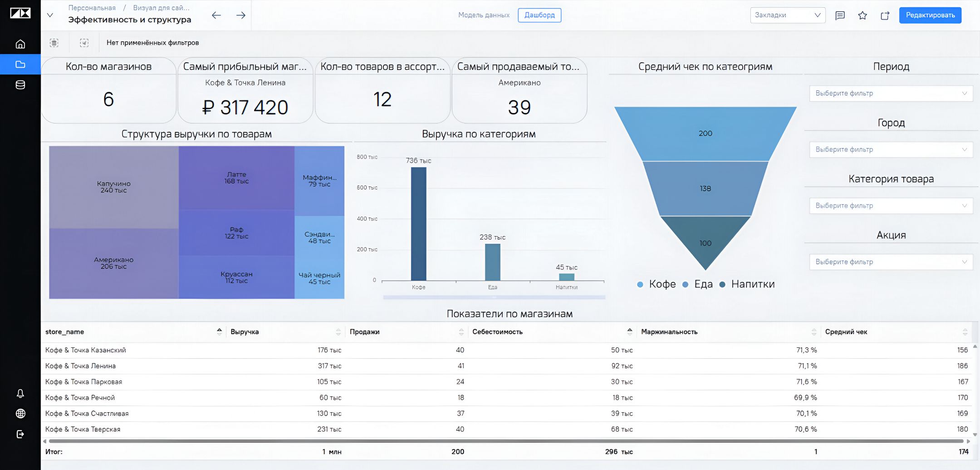The width and height of the screenshot is (980, 470).
Task: Open the home icon in sidebar
Action: (x=20, y=44)
